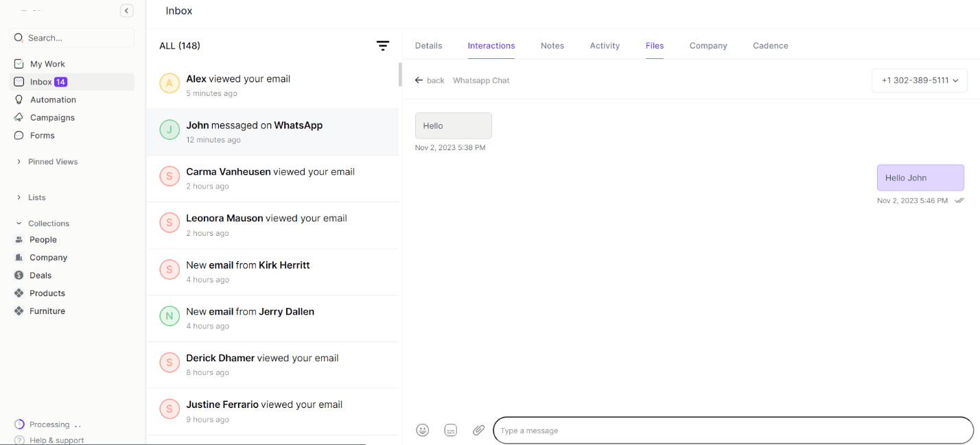Open Carma Vanheusen viewed your email
The height and width of the screenshot is (445, 980).
point(272,179)
